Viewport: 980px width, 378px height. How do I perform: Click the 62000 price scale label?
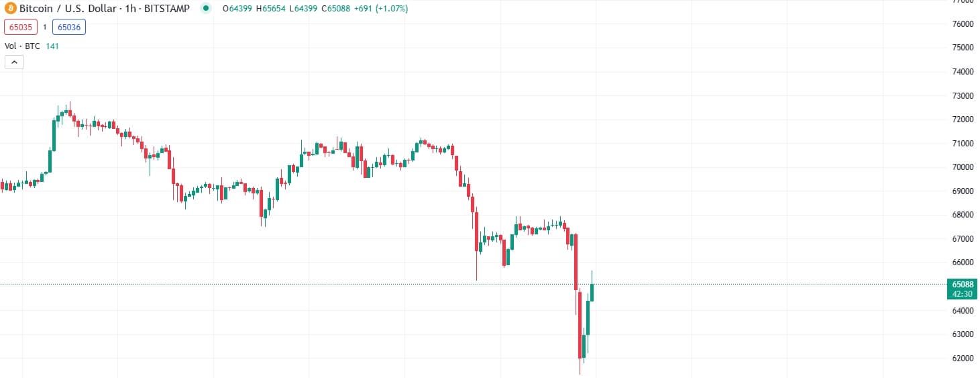pyautogui.click(x=963, y=359)
